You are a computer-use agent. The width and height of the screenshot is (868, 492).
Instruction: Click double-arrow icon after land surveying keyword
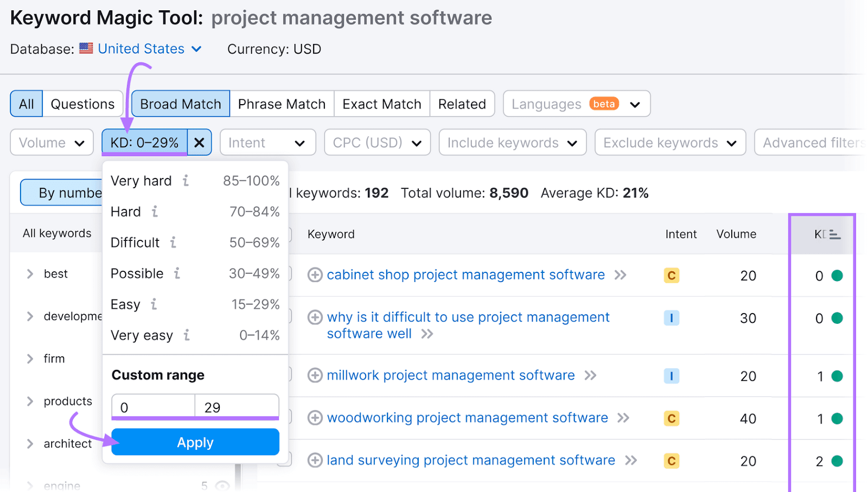pos(631,461)
